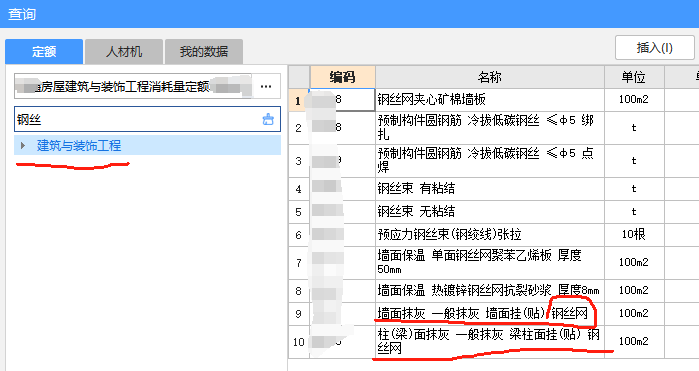Select row 钢丝束 无粘结
The width and height of the screenshot is (699, 371).
(490, 212)
